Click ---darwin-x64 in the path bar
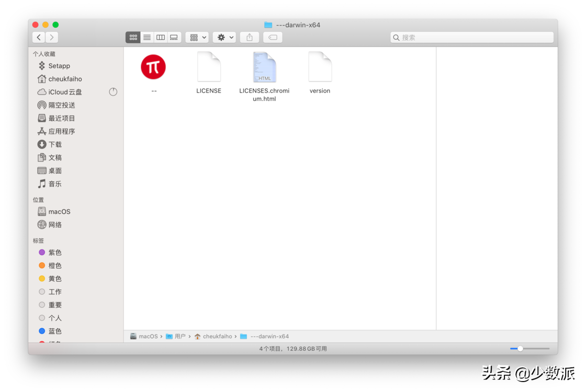 tap(265, 337)
